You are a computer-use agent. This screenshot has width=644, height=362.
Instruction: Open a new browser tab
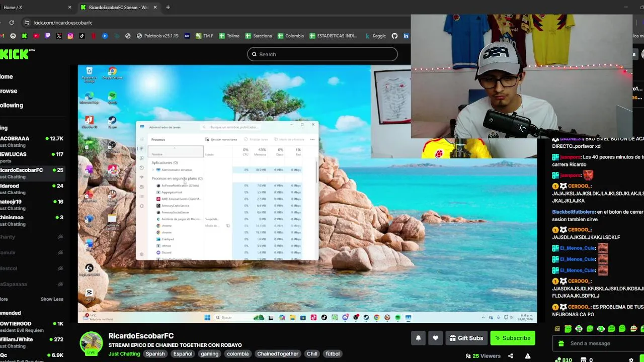coord(168,8)
